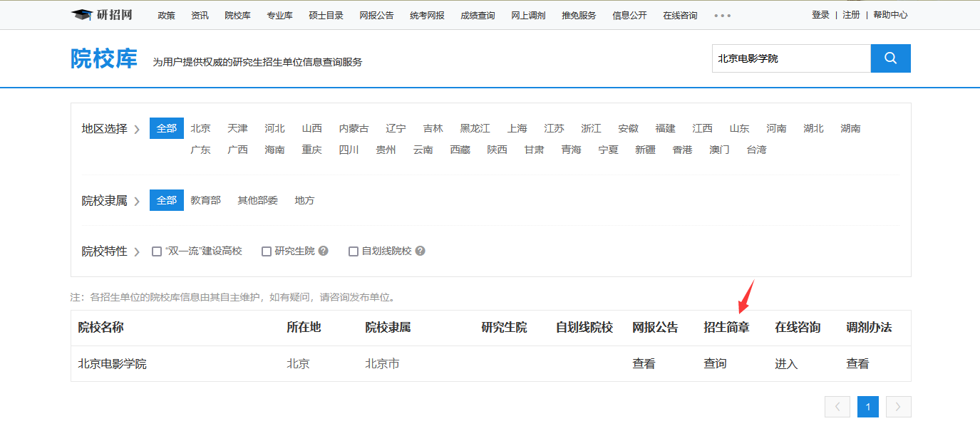Open the 北京电影学院 school name link
Viewport: 980px width, 426px height.
(113, 364)
